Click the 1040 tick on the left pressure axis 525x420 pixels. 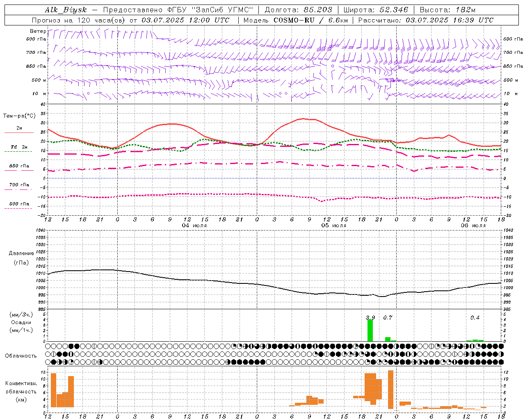click(41, 230)
